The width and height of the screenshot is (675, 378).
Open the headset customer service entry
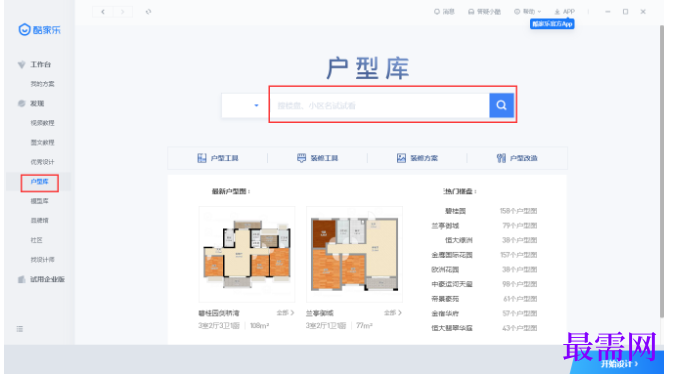[x=484, y=12]
